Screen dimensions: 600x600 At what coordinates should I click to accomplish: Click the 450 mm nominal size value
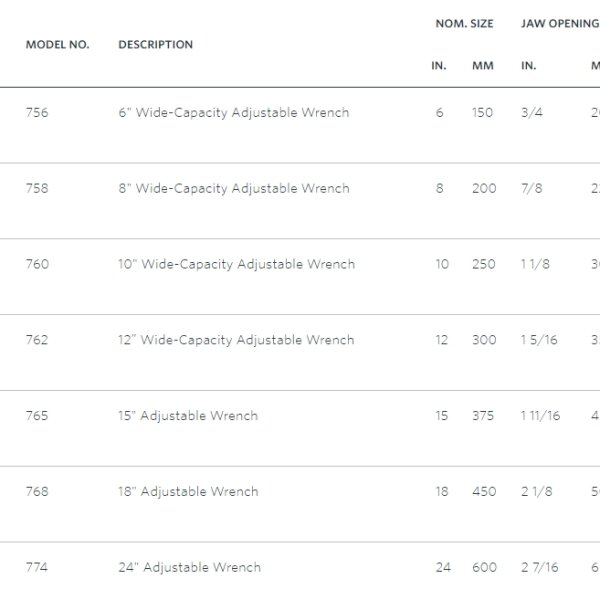pos(484,492)
